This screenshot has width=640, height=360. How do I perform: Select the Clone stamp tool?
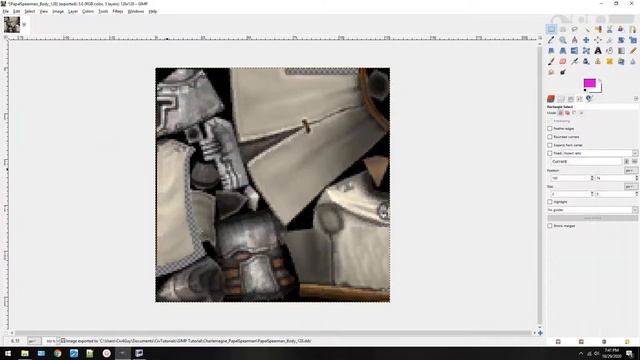598,61
